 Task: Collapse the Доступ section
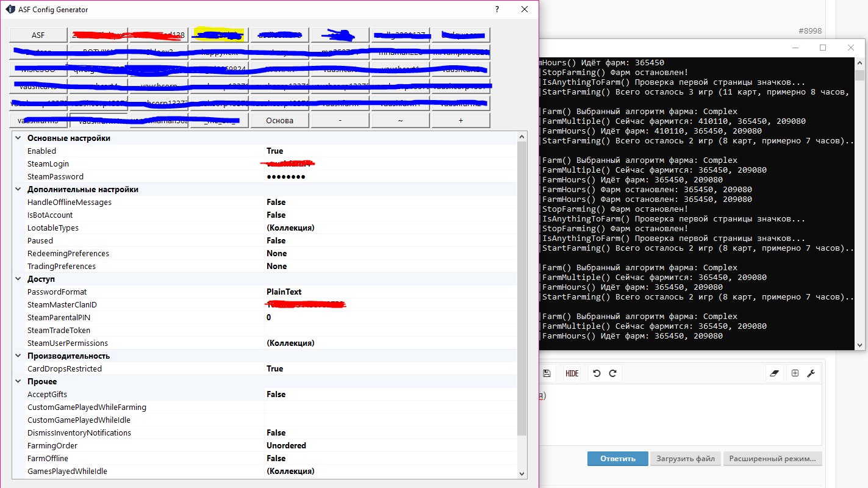(18, 279)
